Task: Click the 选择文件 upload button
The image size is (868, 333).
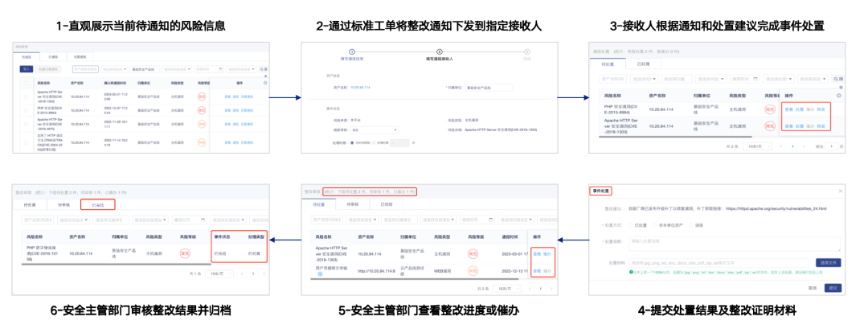Action: [x=828, y=262]
